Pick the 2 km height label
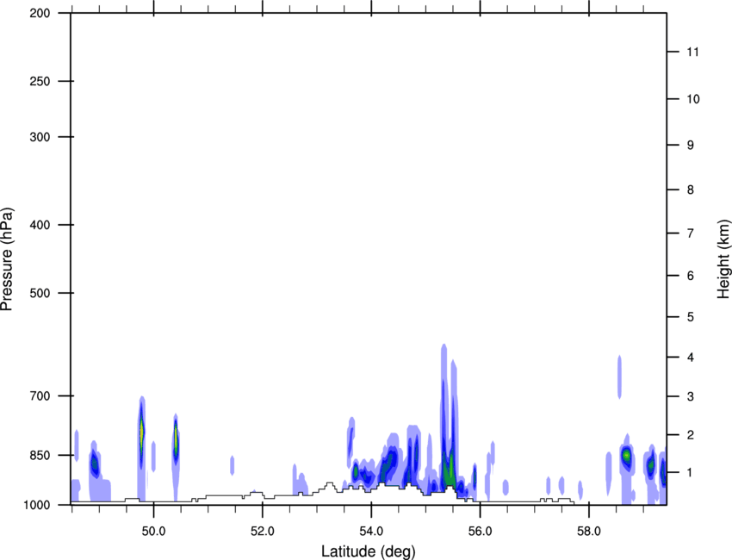732x560 pixels. pos(690,435)
